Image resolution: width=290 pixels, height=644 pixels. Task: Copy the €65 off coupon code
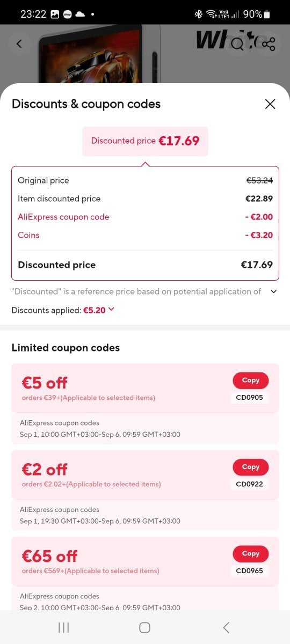click(250, 554)
